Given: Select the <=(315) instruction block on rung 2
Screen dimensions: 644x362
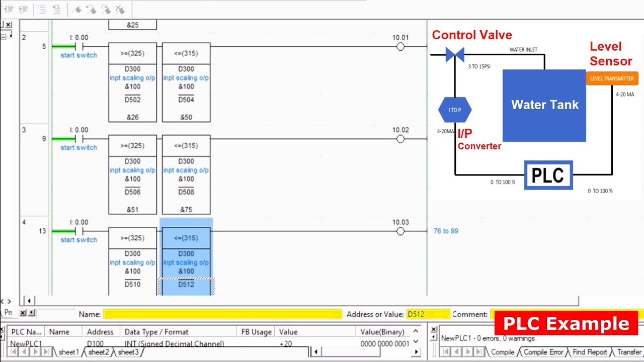Looking at the screenshot, I should (x=186, y=82).
